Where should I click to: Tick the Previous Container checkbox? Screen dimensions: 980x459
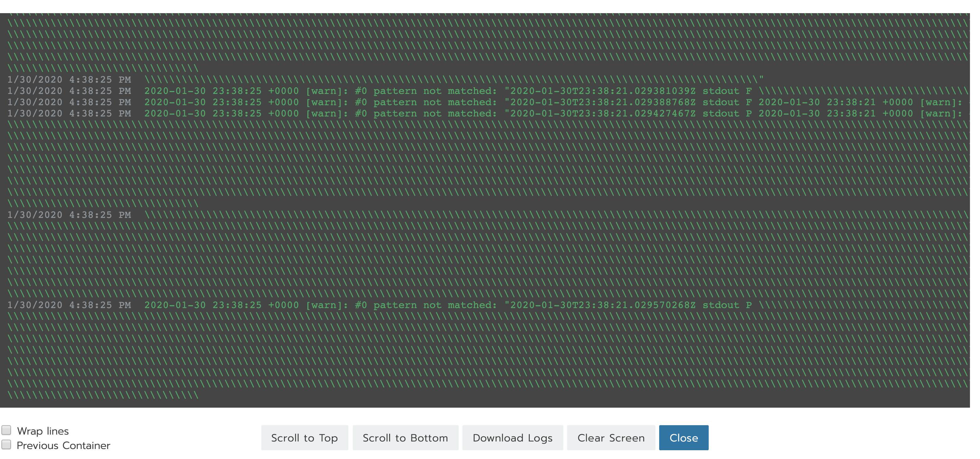[x=7, y=445]
